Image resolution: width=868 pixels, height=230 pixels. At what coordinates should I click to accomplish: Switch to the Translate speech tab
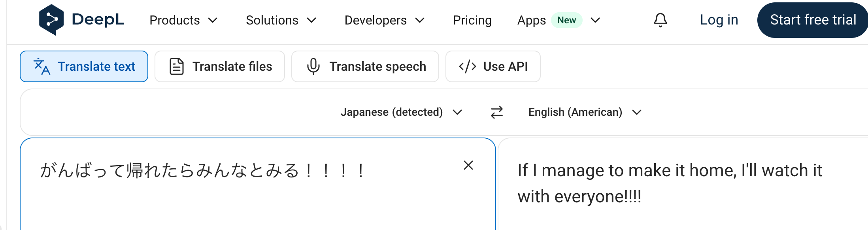[x=365, y=66]
